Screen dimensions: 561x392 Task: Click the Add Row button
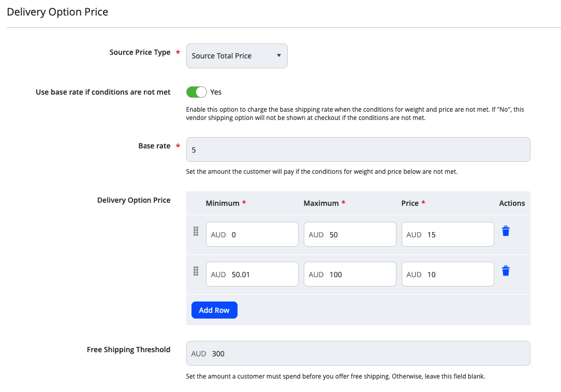click(214, 310)
